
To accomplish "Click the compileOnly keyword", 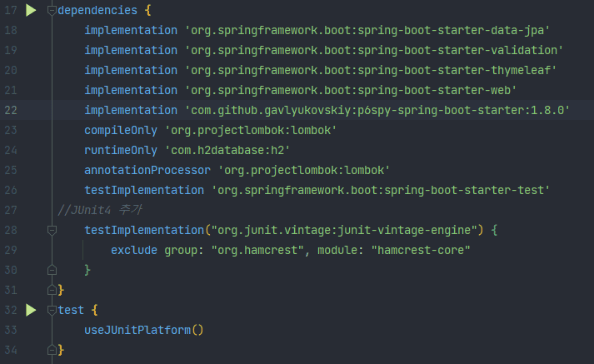I will [x=121, y=130].
